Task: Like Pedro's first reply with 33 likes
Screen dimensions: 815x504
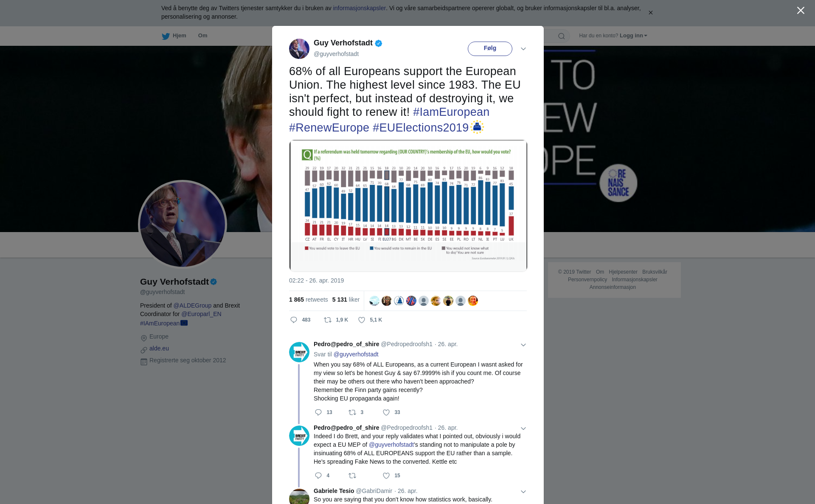Action: point(386,412)
